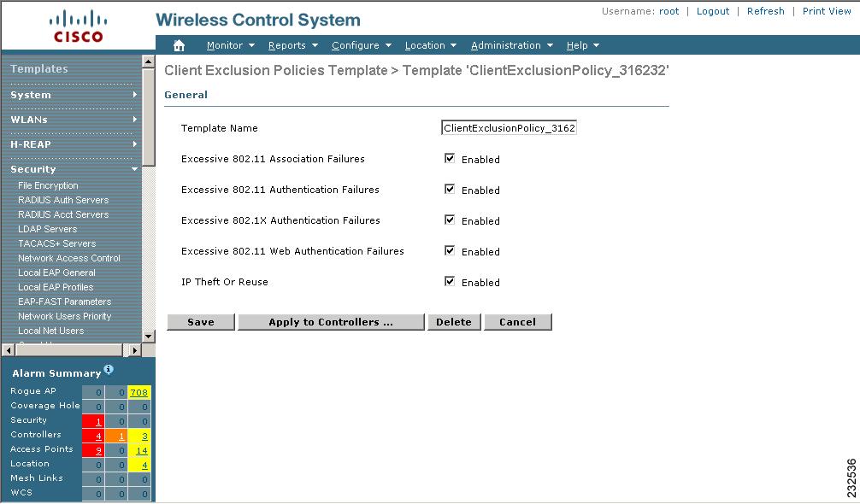
Task: Open the Administration menu
Action: tap(512, 45)
